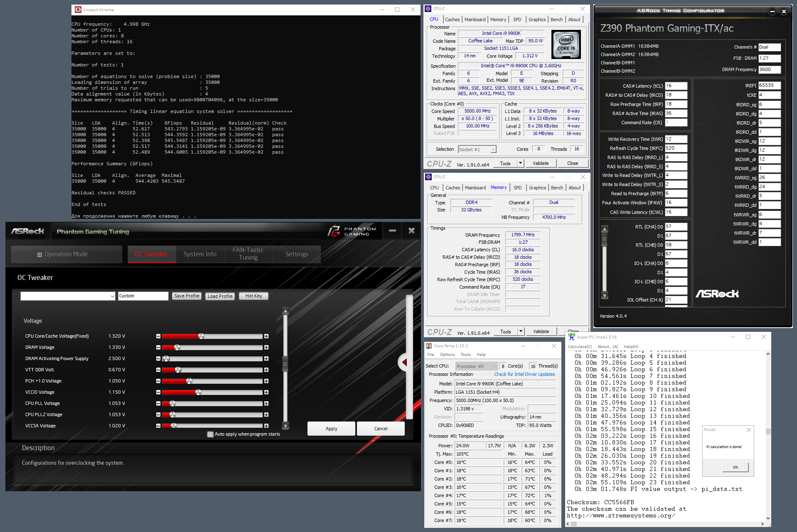
Task: Select the Operation Mode tab
Action: [66, 254]
